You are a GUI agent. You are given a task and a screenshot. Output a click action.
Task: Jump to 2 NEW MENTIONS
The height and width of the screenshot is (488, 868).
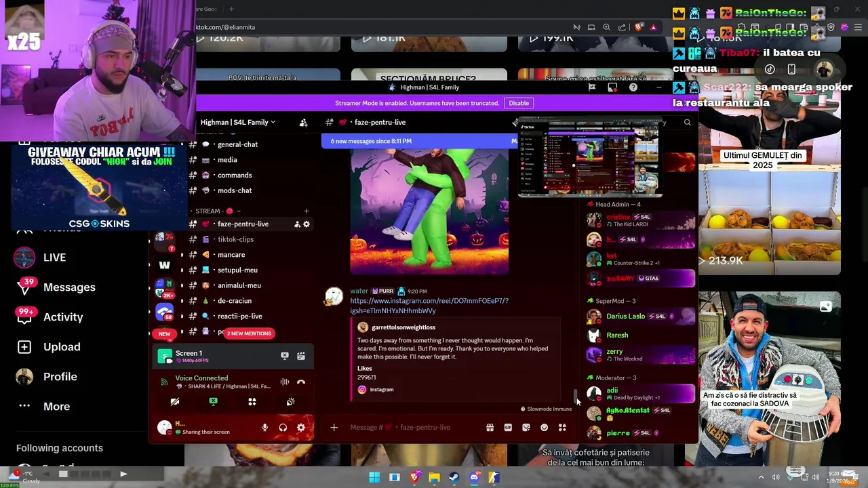point(249,333)
